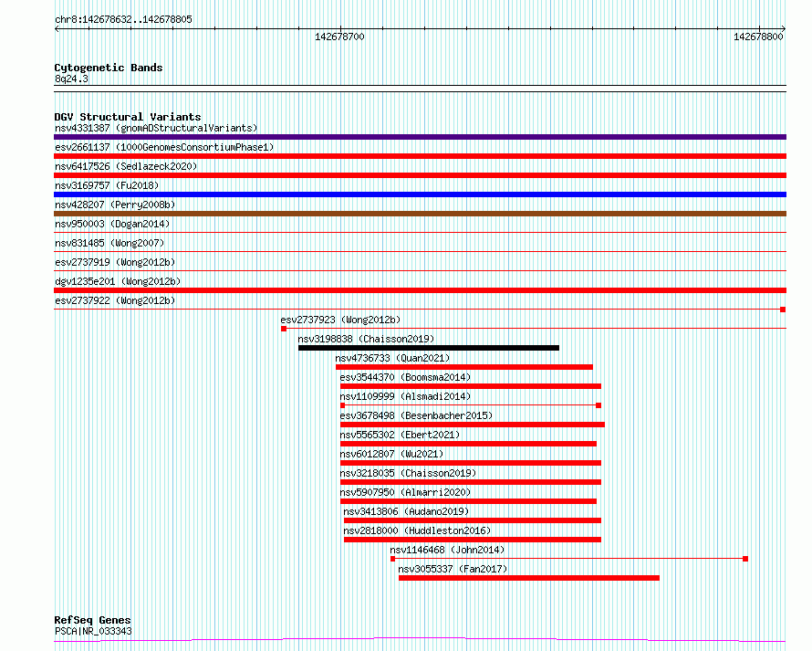Click the nsv3055337 Fan2017 label
This screenshot has height=651, width=812.
453,569
